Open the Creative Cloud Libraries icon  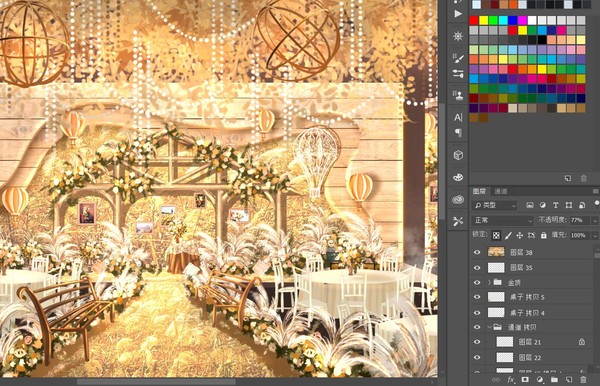click(x=458, y=199)
